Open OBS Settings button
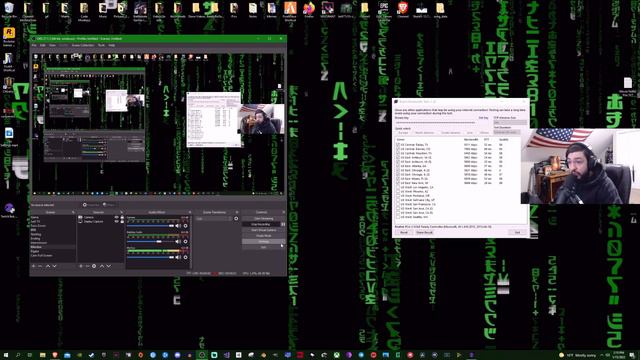Viewport: 640px width, 360px height. (263, 241)
